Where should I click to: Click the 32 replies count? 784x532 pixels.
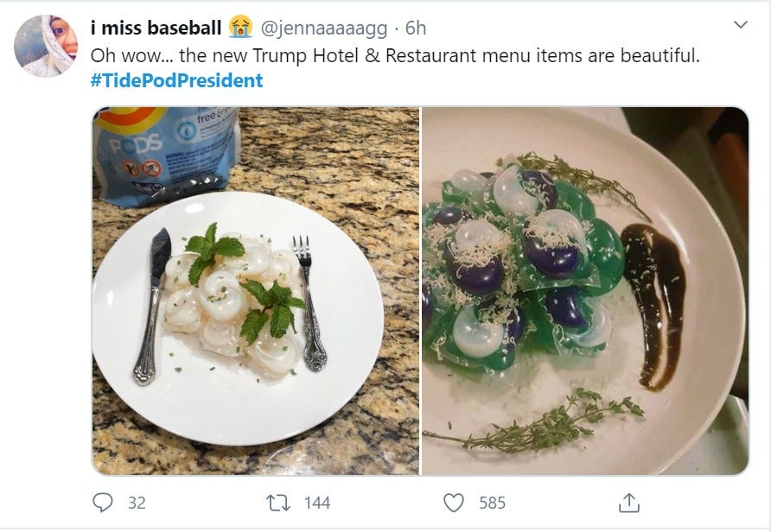coord(137,503)
